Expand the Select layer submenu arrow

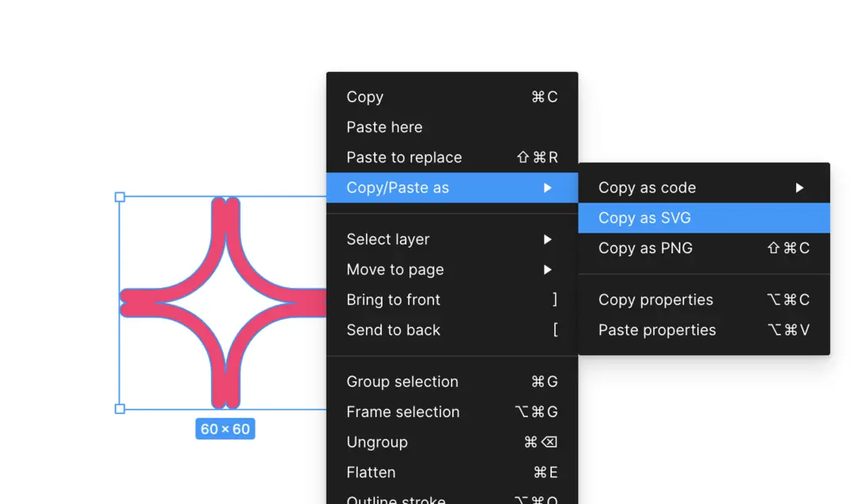coord(547,240)
